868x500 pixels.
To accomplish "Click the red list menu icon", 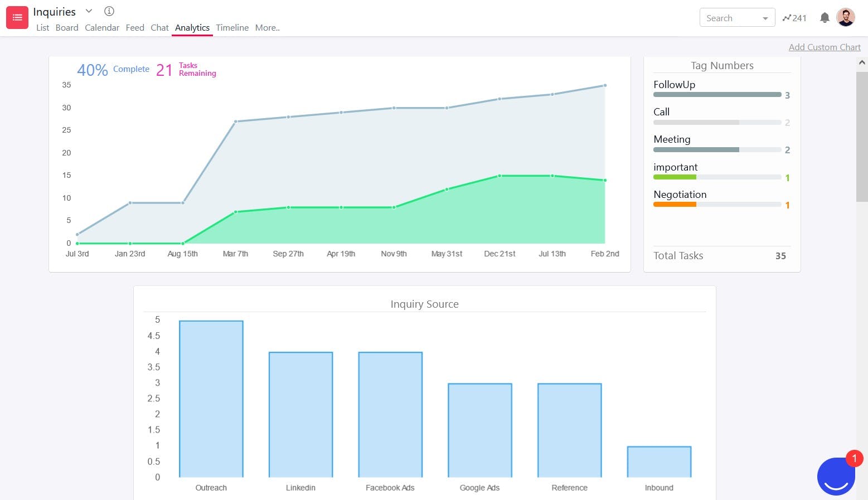I will (17, 18).
